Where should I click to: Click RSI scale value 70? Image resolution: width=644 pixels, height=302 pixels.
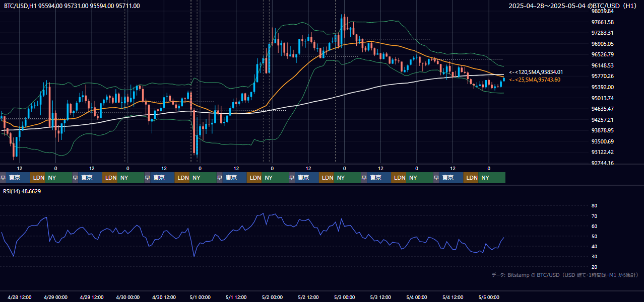pyautogui.click(x=594, y=216)
